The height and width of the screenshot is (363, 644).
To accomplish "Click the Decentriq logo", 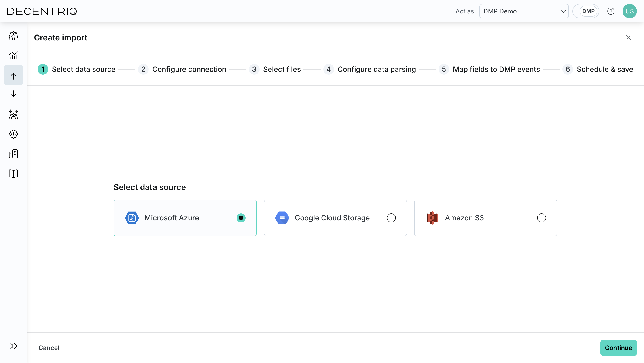I will click(42, 11).
